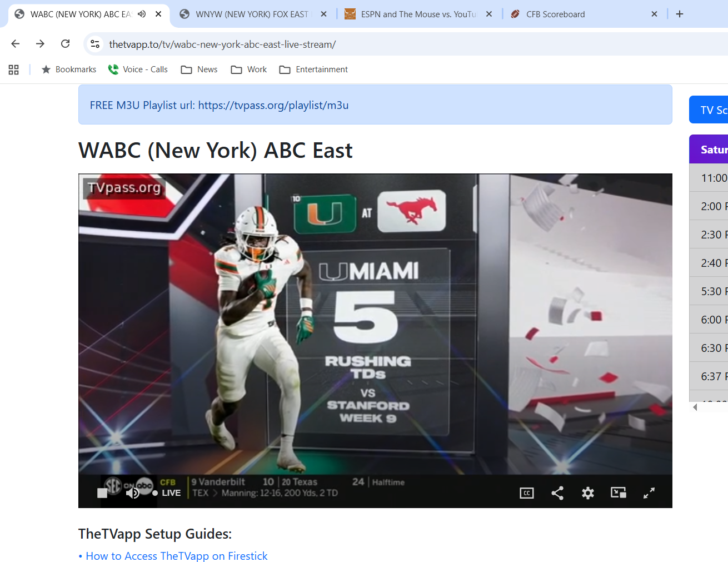Viewport: 728px width, 562px height.
Task: Toggle closed captions on the video
Action: tap(526, 493)
